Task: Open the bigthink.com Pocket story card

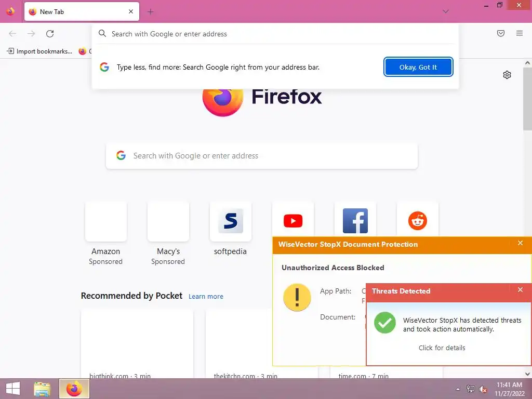Action: click(137, 343)
